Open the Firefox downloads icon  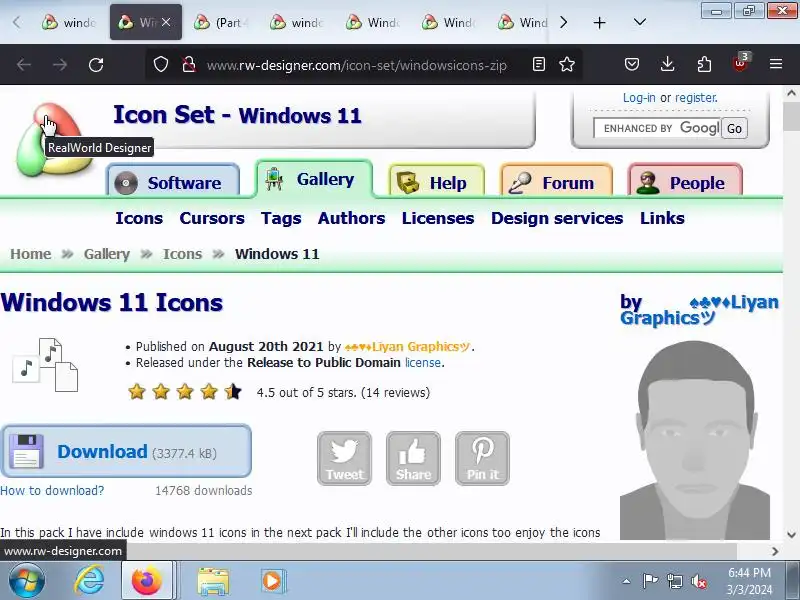(667, 64)
